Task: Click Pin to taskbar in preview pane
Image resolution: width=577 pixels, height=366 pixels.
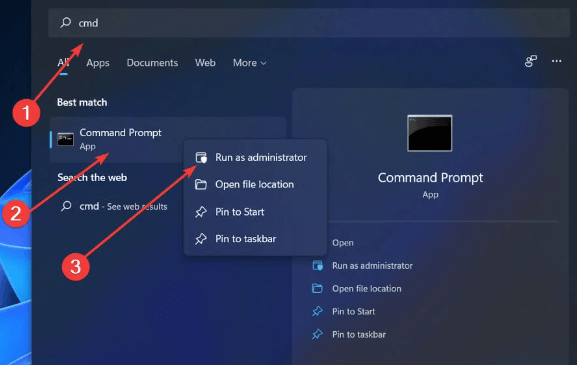Action: point(359,335)
